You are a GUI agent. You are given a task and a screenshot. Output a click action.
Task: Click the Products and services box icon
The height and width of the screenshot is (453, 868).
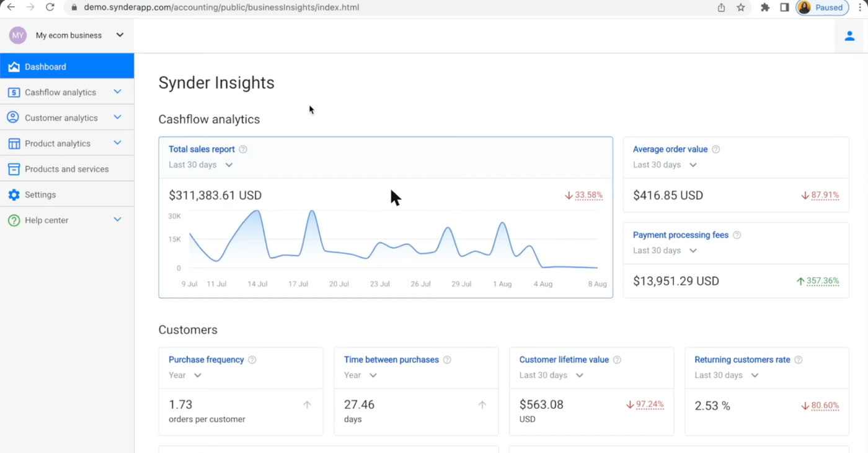pos(14,169)
